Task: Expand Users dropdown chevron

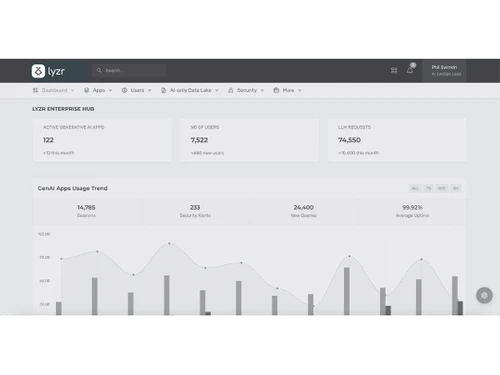Action: point(150,90)
